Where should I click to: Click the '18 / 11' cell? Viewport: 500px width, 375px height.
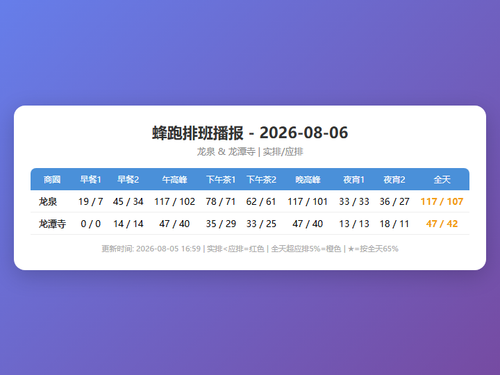click(x=394, y=224)
